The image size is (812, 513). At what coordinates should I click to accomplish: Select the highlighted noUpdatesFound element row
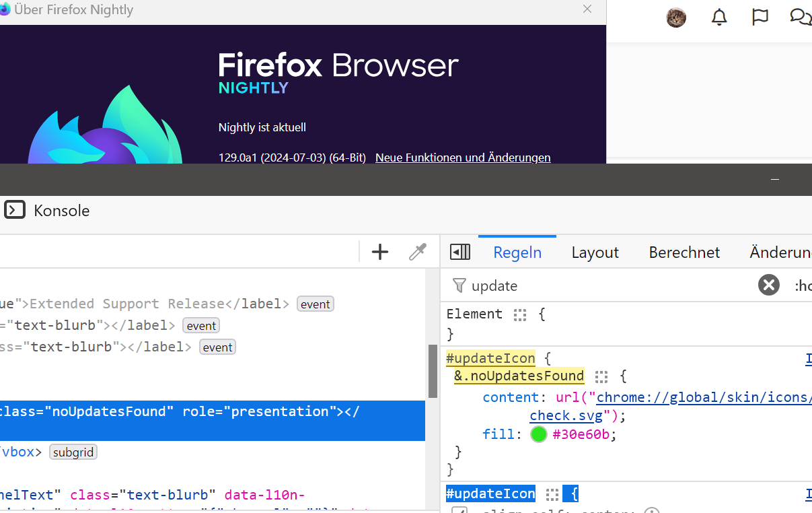tap(213, 421)
